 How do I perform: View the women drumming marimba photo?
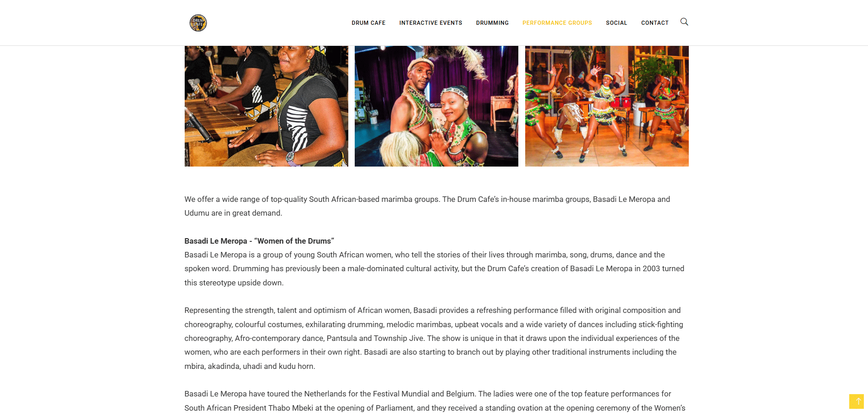pyautogui.click(x=266, y=106)
